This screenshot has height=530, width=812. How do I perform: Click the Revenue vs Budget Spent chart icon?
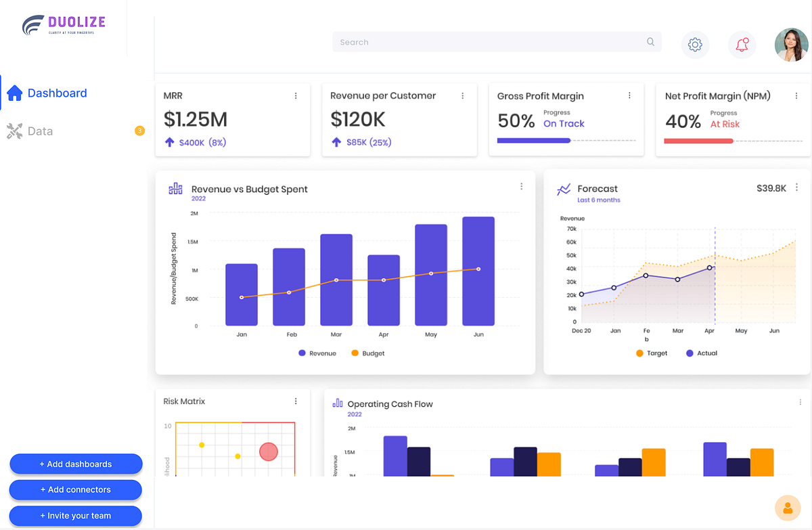(x=176, y=189)
